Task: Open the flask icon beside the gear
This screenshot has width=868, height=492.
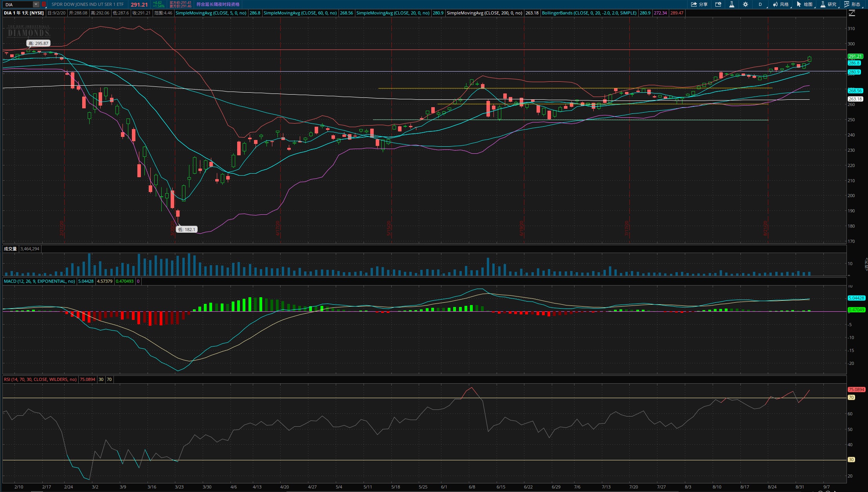Action: (x=731, y=4)
